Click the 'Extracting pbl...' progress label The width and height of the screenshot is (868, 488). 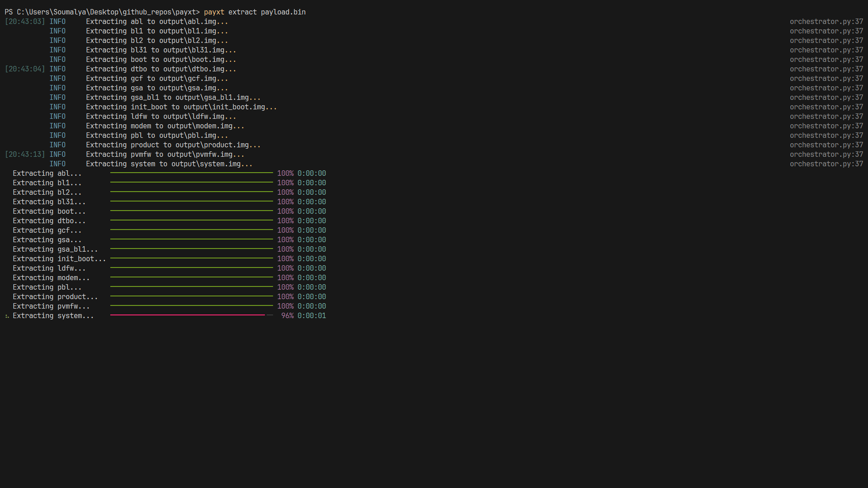point(47,287)
